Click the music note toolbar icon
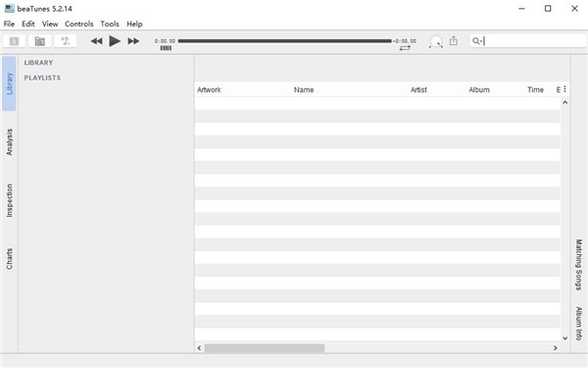This screenshot has height=368, width=588. 66,41
